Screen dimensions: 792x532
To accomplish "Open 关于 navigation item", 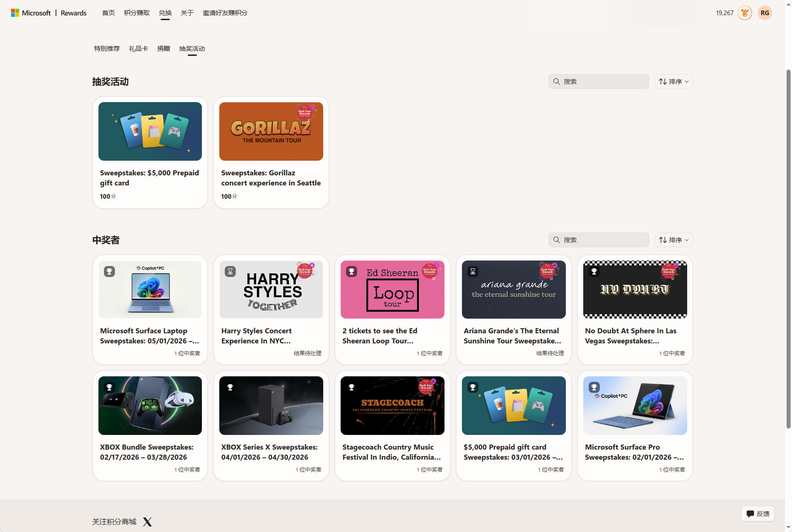I will pyautogui.click(x=187, y=13).
